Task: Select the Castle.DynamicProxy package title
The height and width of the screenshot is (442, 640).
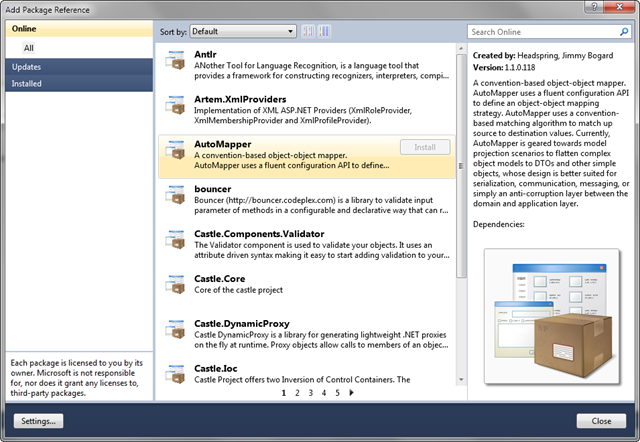Action: coord(242,324)
